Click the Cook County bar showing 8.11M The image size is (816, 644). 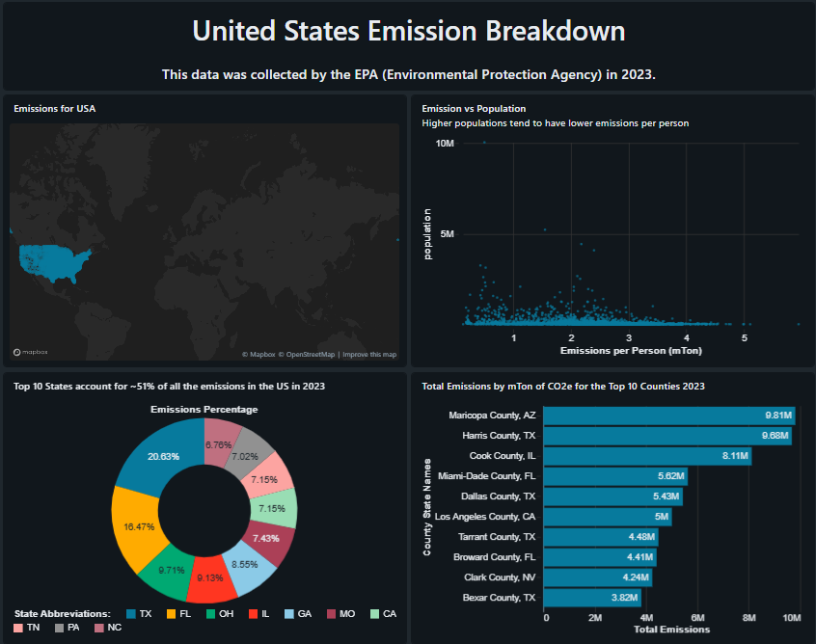(x=647, y=456)
